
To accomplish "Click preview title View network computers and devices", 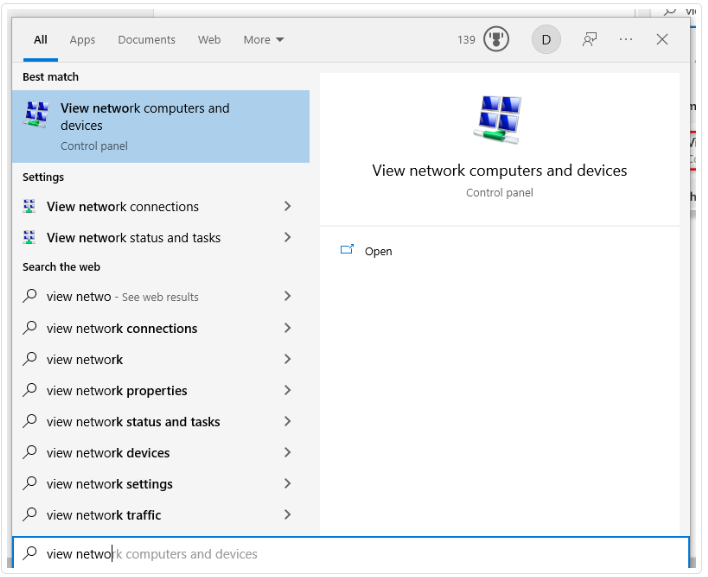I will [x=499, y=171].
